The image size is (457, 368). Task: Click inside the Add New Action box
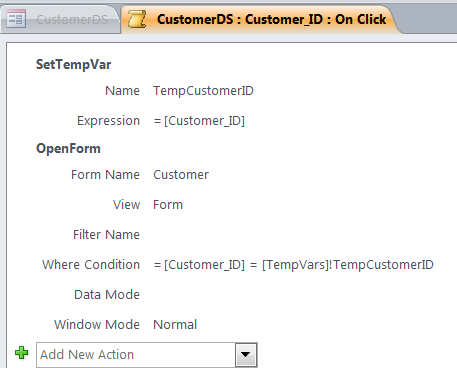[136, 355]
